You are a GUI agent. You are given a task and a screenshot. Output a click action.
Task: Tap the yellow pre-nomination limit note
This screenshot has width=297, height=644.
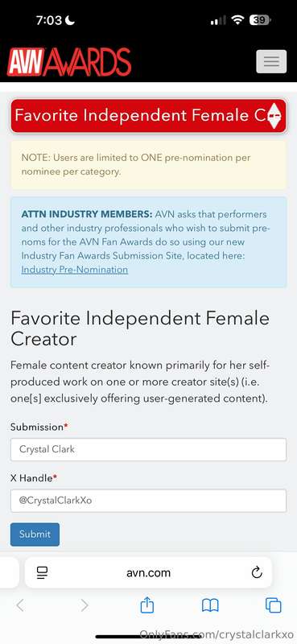pos(148,165)
